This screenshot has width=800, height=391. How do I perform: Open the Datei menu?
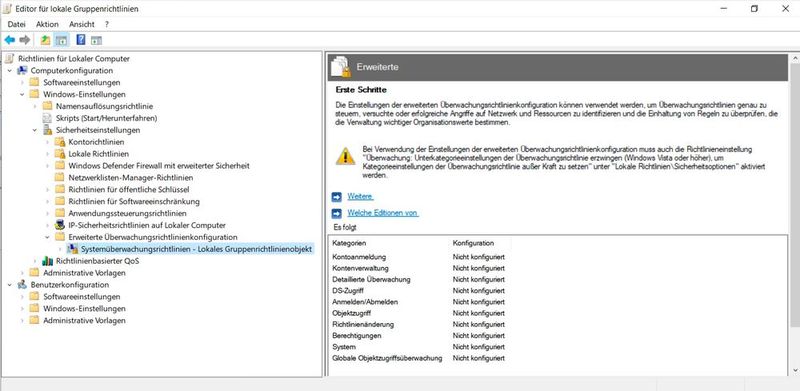pyautogui.click(x=16, y=24)
